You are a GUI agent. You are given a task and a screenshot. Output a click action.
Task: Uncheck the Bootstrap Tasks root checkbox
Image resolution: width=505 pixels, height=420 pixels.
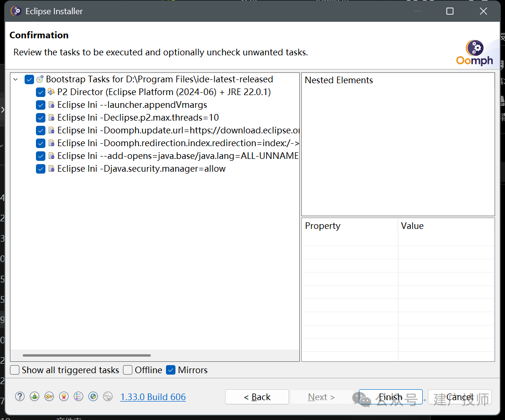tap(29, 79)
